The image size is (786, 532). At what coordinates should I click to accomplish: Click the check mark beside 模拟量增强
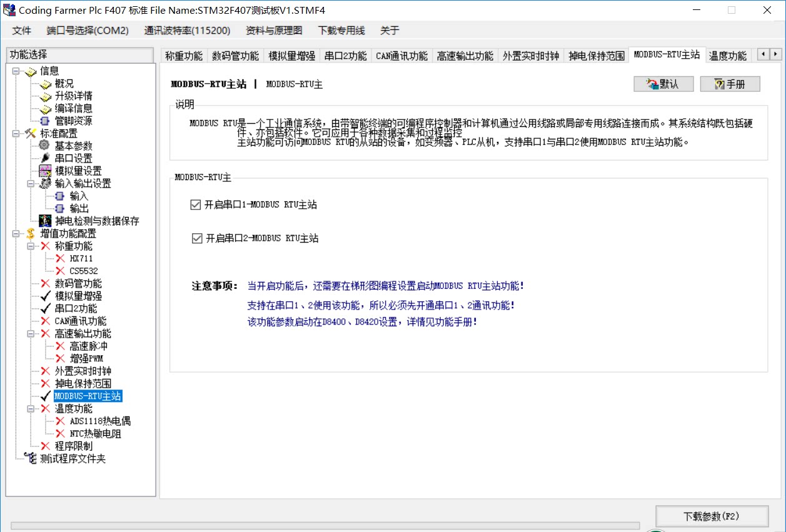tap(45, 296)
